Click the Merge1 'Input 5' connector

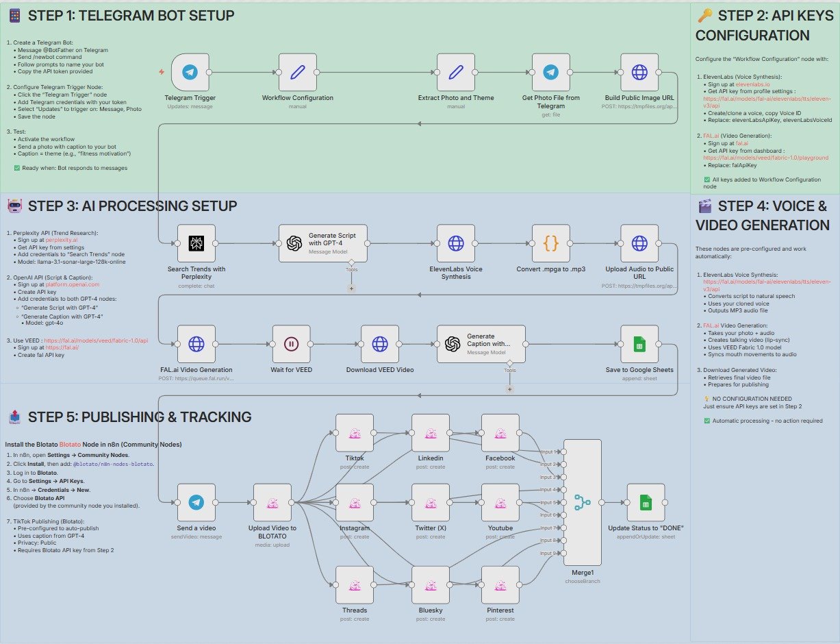(563, 502)
